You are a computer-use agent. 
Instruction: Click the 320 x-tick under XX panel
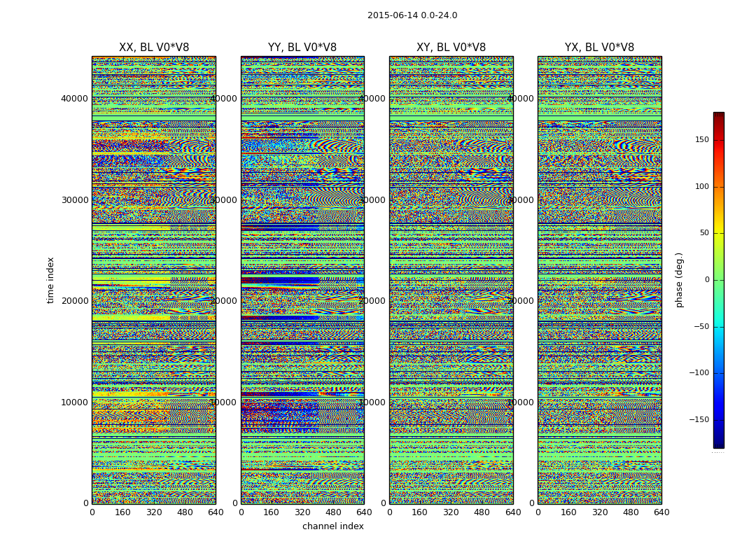click(154, 512)
